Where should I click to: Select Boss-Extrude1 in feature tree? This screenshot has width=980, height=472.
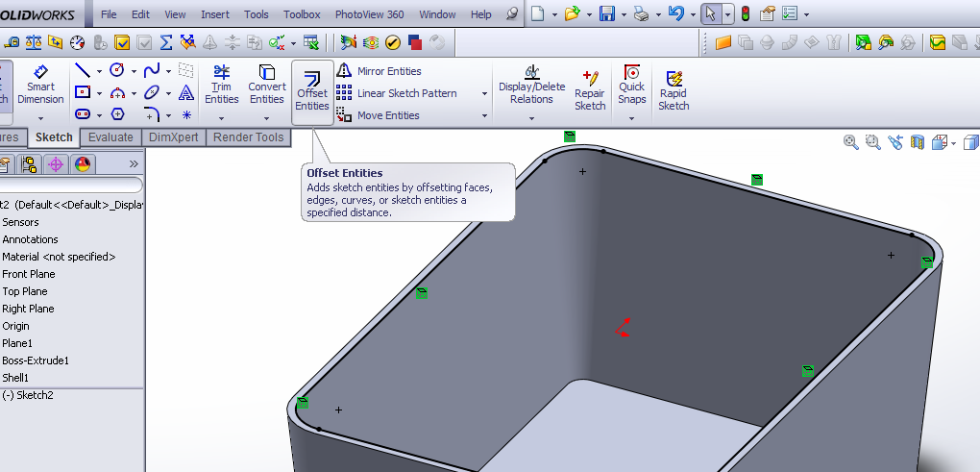click(36, 360)
